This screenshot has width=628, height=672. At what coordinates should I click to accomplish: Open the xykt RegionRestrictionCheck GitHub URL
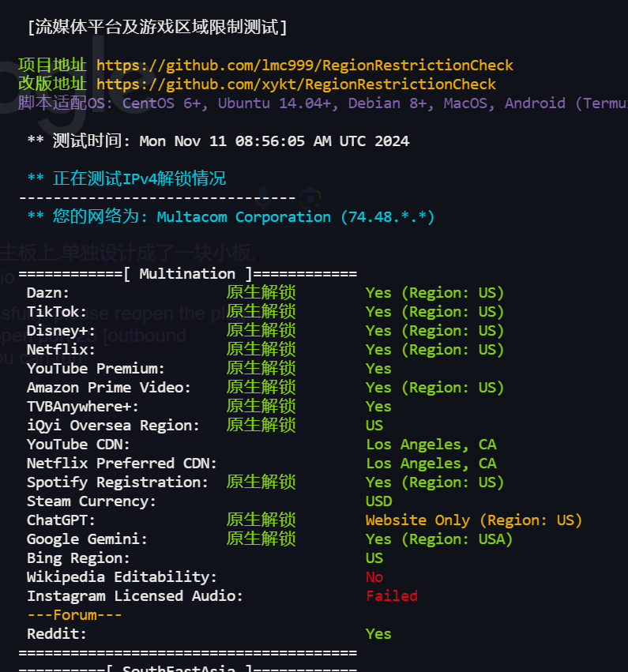click(296, 84)
